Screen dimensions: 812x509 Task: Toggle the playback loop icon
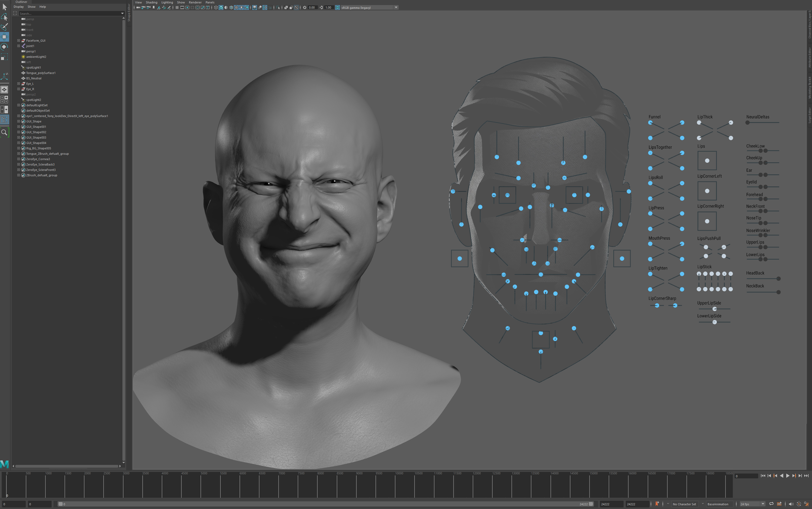coord(771,504)
